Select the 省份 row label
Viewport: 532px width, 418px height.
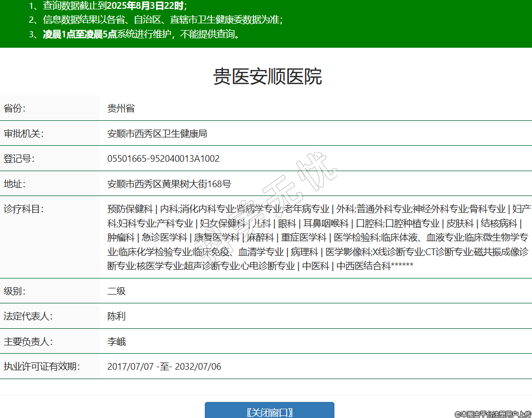(15, 108)
